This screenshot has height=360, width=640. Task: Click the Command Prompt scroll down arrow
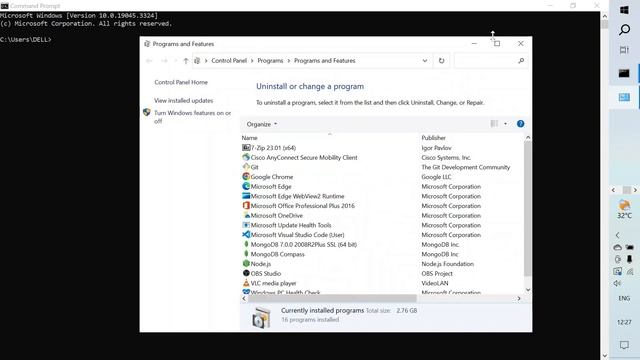605,356
